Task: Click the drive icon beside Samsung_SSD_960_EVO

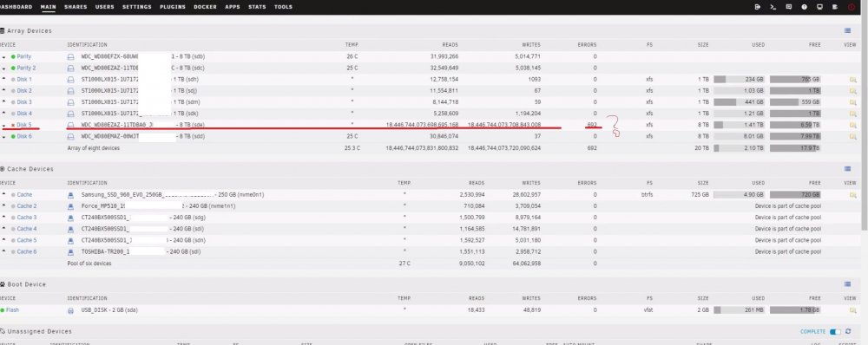Action: [71, 195]
